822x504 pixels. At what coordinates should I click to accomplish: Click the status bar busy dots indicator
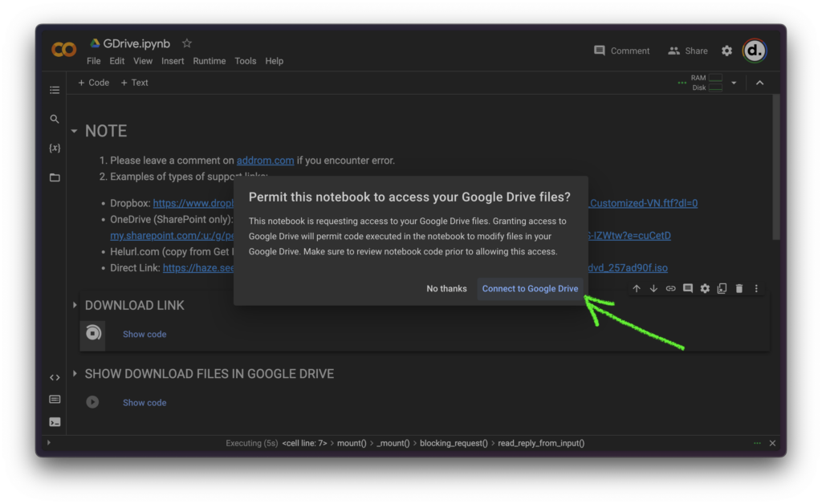(757, 443)
